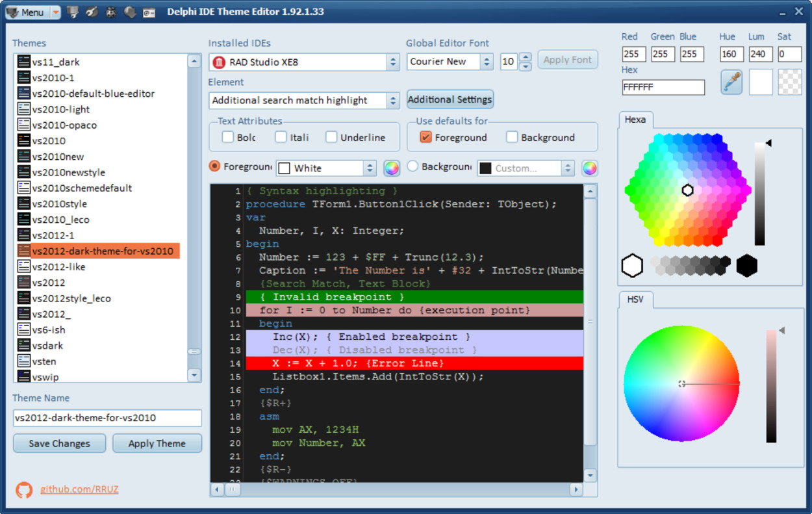This screenshot has height=514, width=812.
Task: Click the Hue value input field
Action: [731, 55]
